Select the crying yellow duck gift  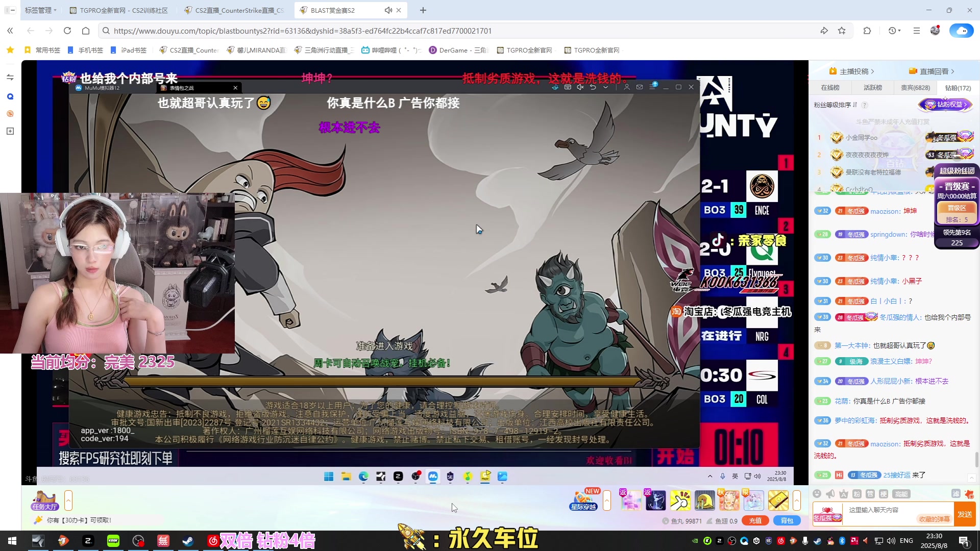[x=704, y=500]
